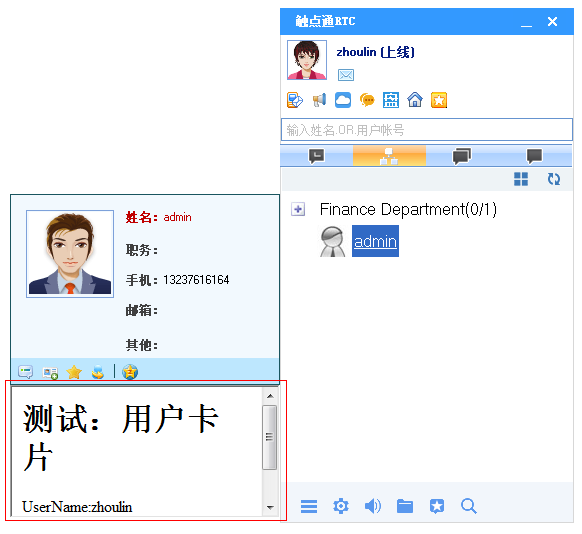Open the blue cloud storage icon
This screenshot has height=534, width=582.
pos(343,100)
